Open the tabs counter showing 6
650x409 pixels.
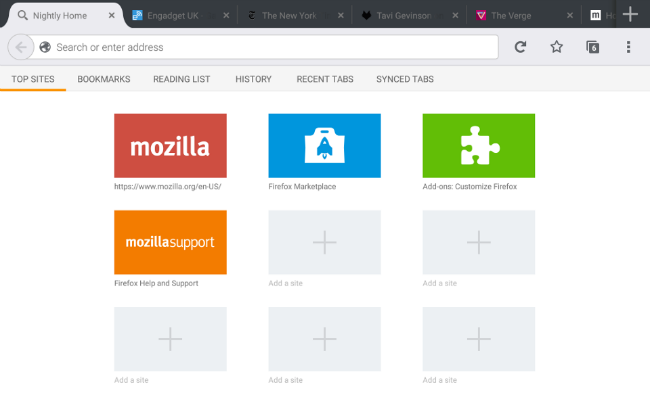[592, 47]
